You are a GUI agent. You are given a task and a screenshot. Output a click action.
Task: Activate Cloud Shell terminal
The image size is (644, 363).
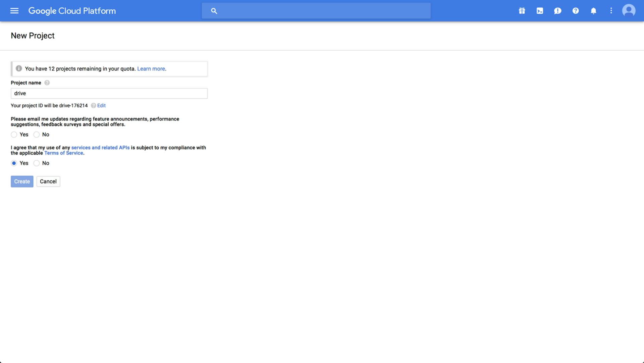tap(540, 10)
